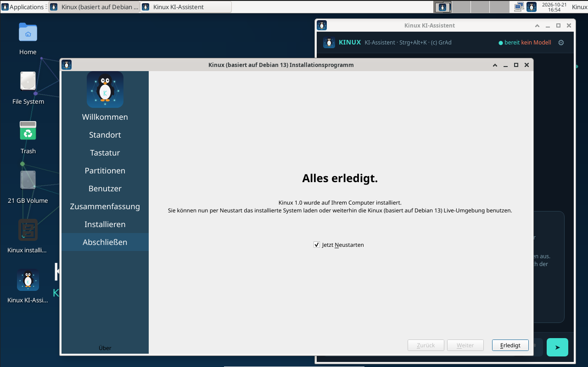
Task: Click the first workspace in the switcher
Action: pyautogui.click(x=443, y=7)
